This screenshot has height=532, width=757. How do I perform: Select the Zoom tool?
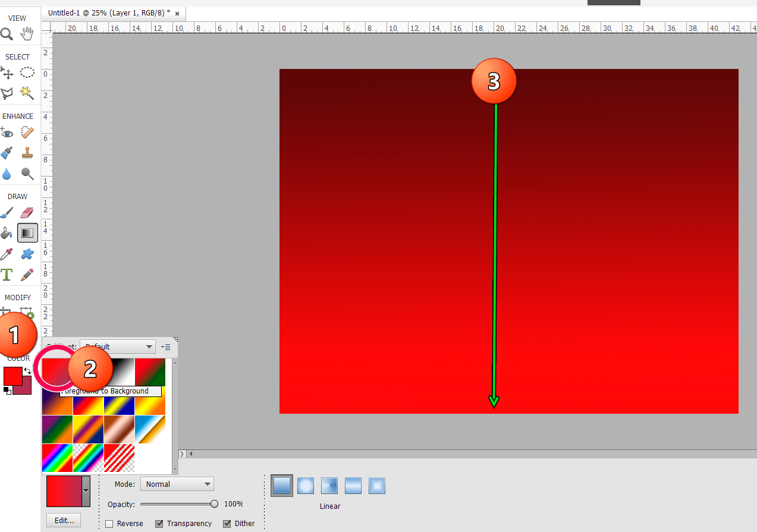(7, 34)
